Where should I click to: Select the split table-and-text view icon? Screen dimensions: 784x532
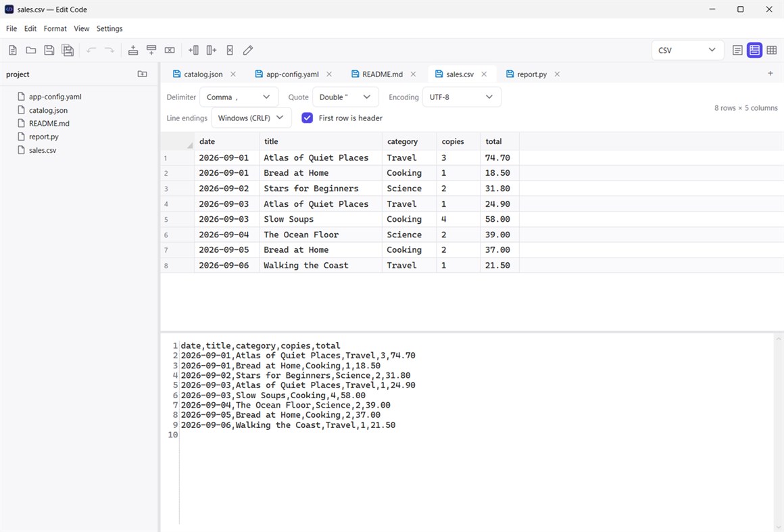point(754,50)
